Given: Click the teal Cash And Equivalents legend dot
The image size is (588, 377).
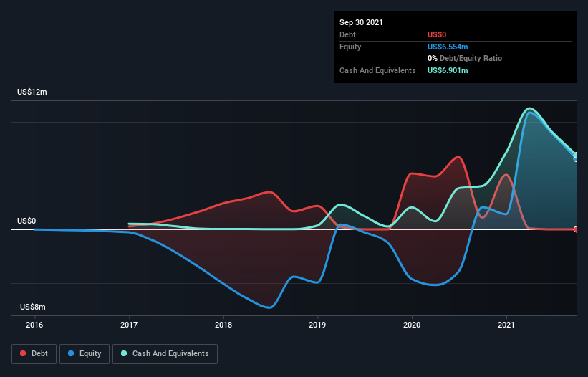Looking at the screenshot, I should tap(124, 353).
